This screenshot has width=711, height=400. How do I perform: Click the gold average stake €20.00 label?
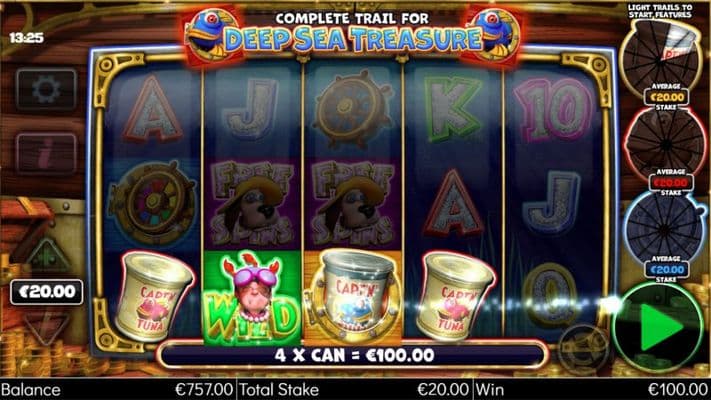(x=667, y=97)
